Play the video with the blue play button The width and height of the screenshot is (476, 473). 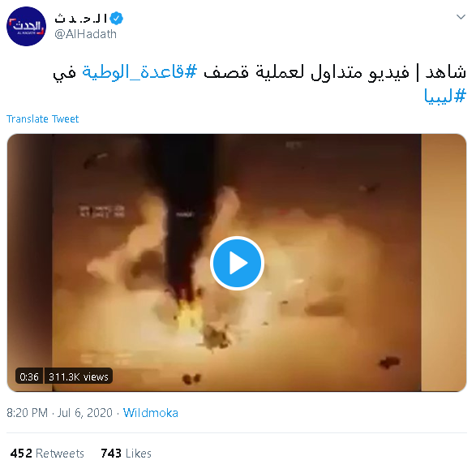[237, 263]
